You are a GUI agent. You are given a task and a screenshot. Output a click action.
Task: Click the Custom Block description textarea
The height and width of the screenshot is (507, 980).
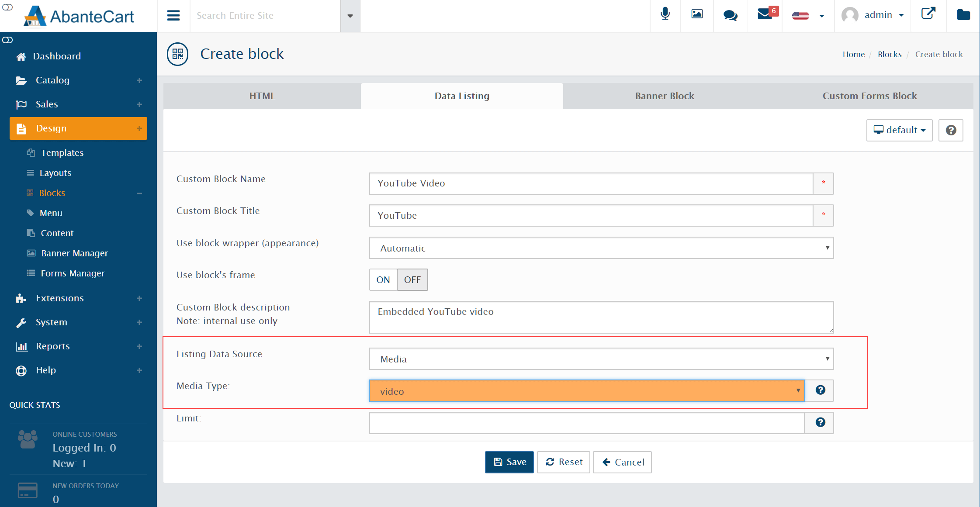coord(601,317)
